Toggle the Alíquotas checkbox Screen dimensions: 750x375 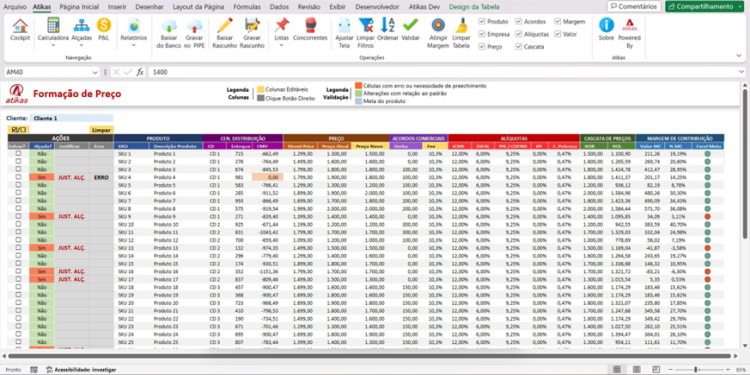(x=518, y=34)
